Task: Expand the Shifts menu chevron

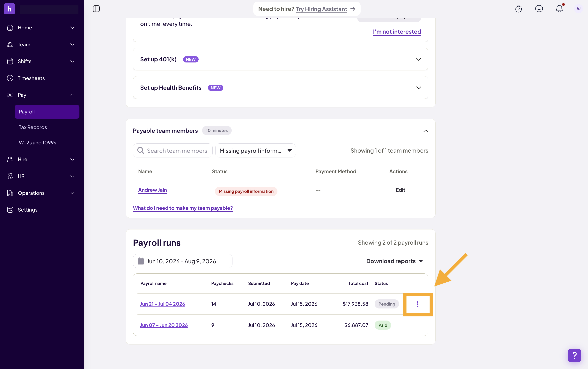Action: (x=72, y=61)
